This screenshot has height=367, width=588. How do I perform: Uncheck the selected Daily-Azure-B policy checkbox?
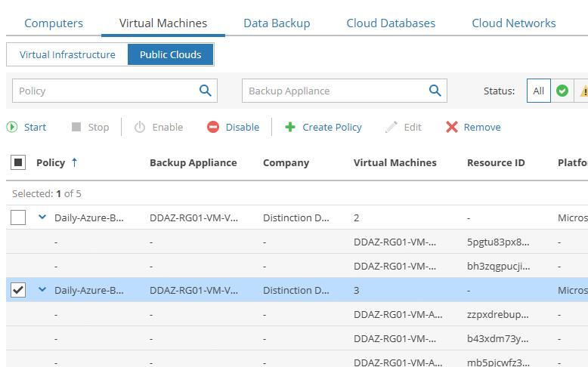click(x=19, y=290)
